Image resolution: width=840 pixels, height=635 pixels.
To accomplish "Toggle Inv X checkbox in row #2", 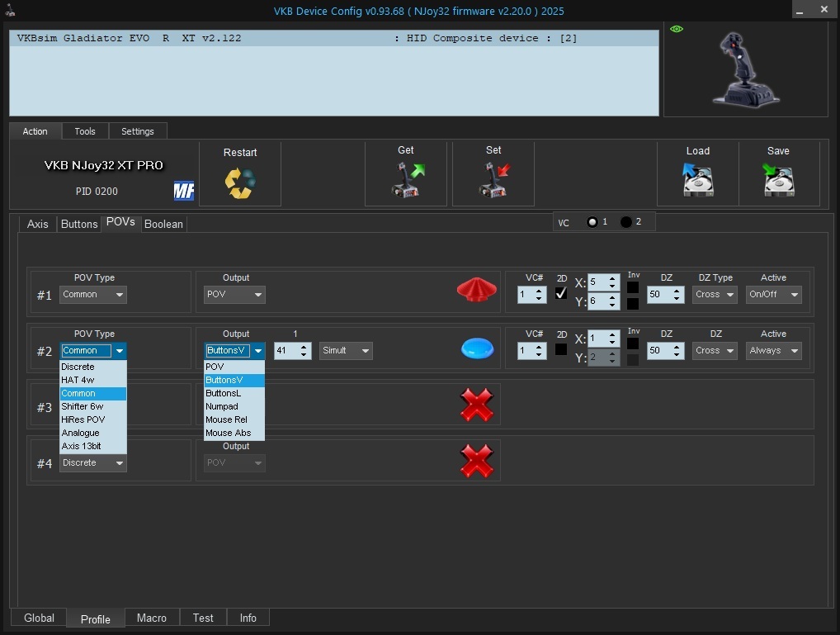I will tap(633, 344).
